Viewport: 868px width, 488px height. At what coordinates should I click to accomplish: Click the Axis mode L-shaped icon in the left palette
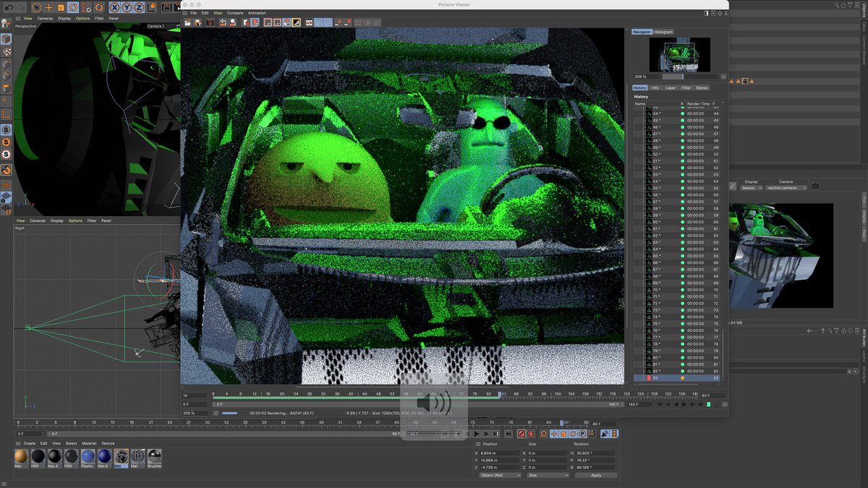(x=6, y=114)
